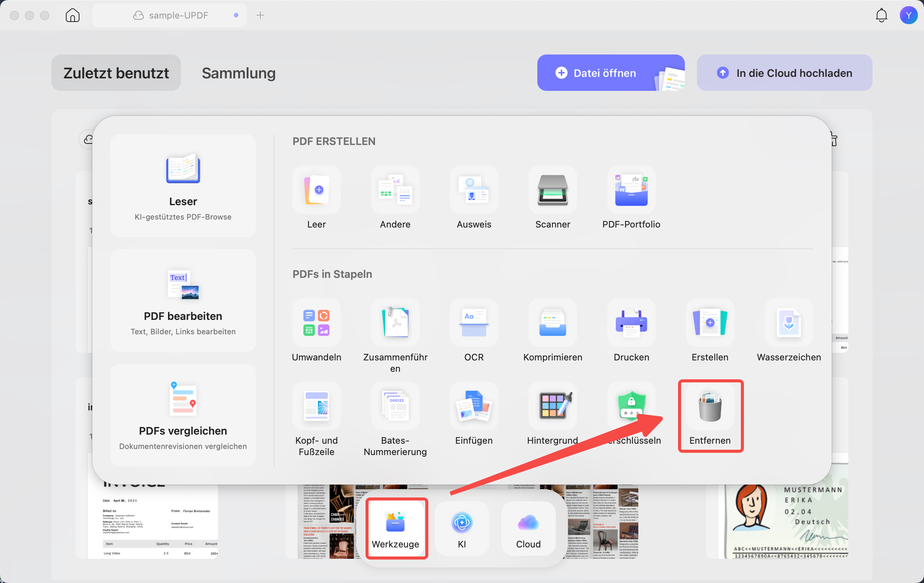This screenshot has height=583, width=924.
Task: Click the Werkzeuge toolbar button
Action: [396, 528]
